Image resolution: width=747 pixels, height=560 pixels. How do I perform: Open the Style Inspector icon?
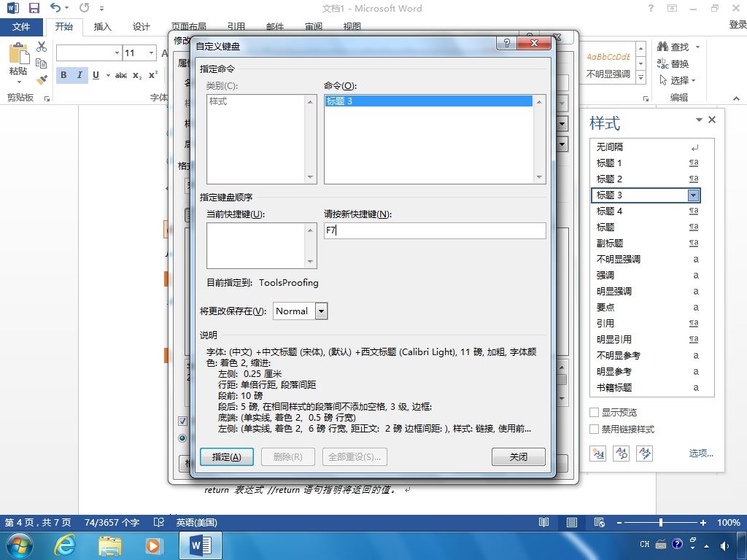point(622,454)
